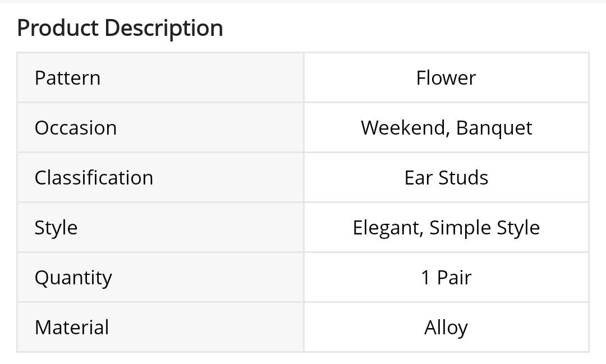606x364 pixels.
Task: Select the Style label in the left column
Action: point(56,228)
